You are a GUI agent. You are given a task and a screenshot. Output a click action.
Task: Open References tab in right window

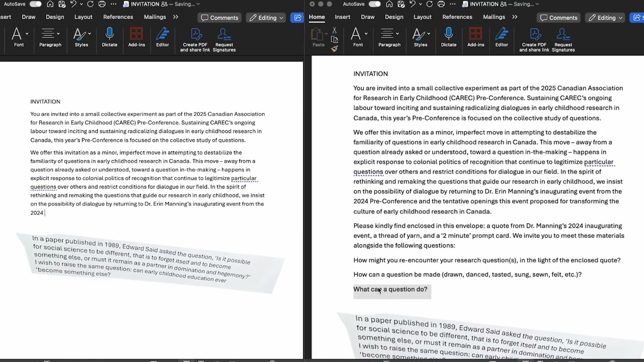(x=457, y=17)
